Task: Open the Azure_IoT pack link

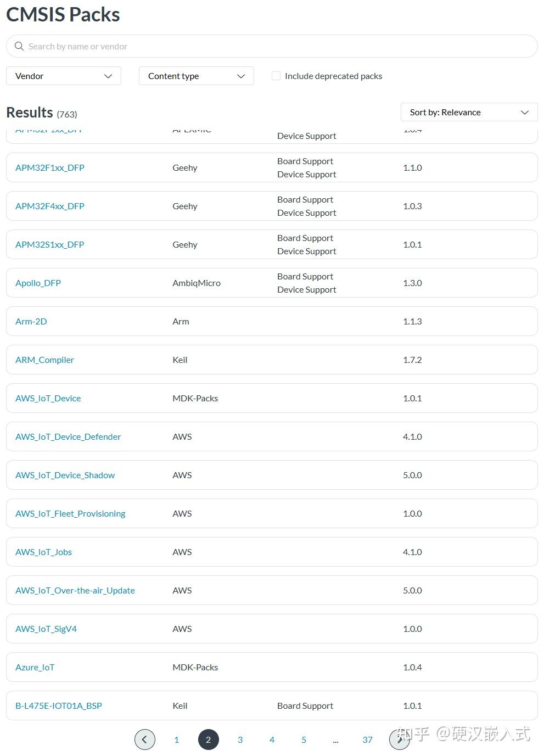Action: coord(35,667)
